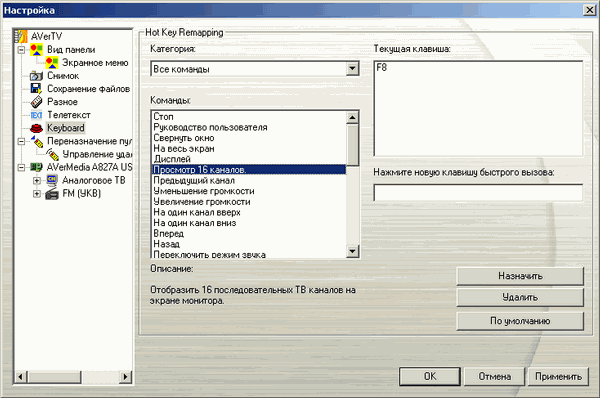This screenshot has width=600, height=398.
Task: Open the Категория dropdown
Action: [352, 69]
